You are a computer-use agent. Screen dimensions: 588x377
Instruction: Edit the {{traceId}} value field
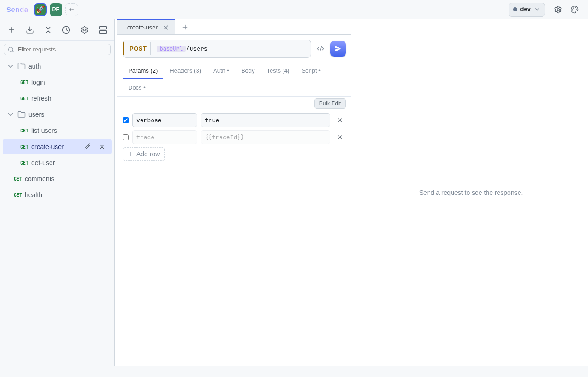(x=266, y=137)
